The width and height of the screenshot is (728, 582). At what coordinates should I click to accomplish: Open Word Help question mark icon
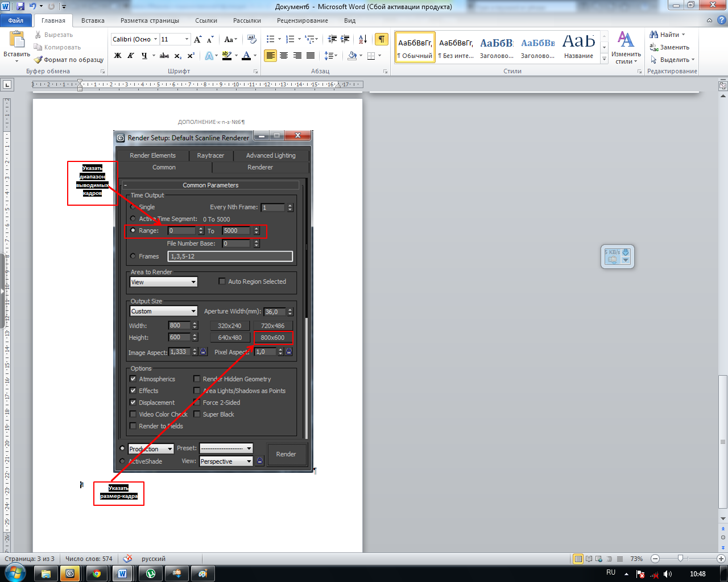click(722, 20)
